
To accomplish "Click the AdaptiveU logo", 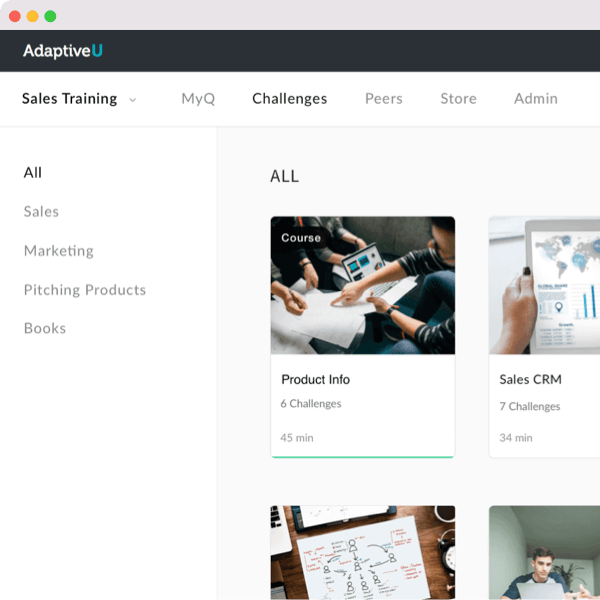I will coord(62,50).
